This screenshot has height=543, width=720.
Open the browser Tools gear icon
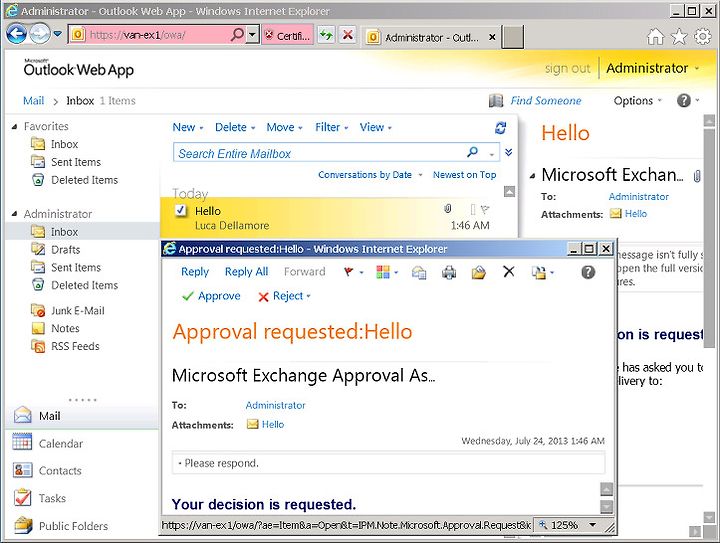coord(703,37)
